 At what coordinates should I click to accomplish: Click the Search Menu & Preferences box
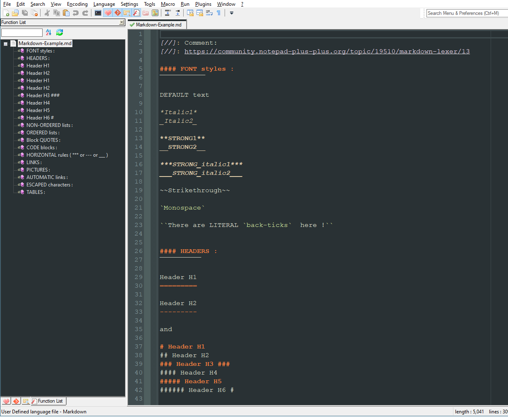pos(467,13)
